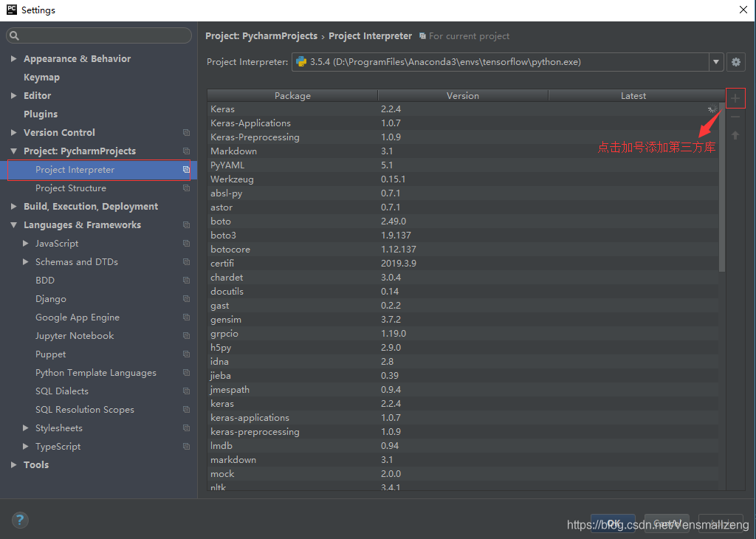
Task: Select the mock package row
Action: pos(463,474)
